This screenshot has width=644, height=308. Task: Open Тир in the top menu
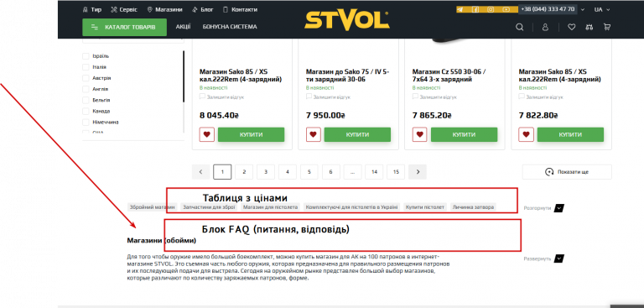pyautogui.click(x=92, y=9)
